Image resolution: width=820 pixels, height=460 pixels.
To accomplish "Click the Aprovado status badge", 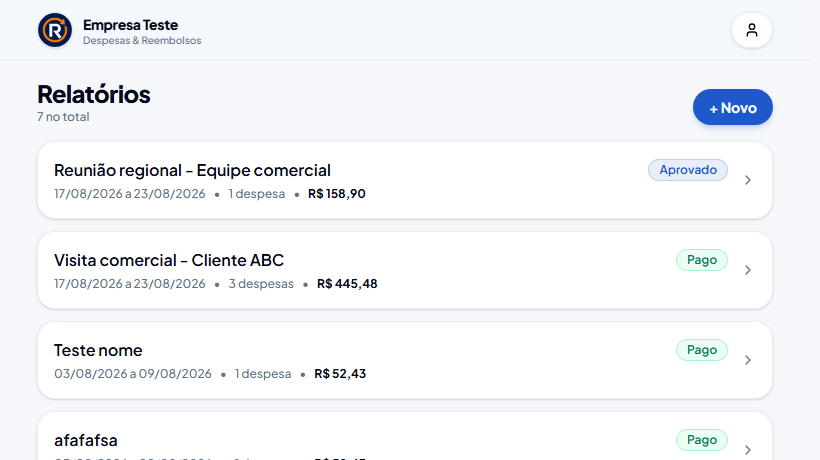I will pos(688,170).
